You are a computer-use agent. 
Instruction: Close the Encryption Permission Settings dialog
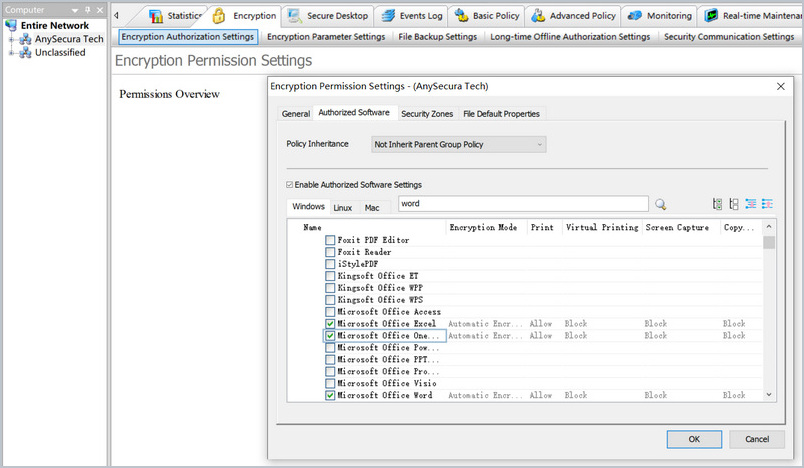[x=780, y=86]
